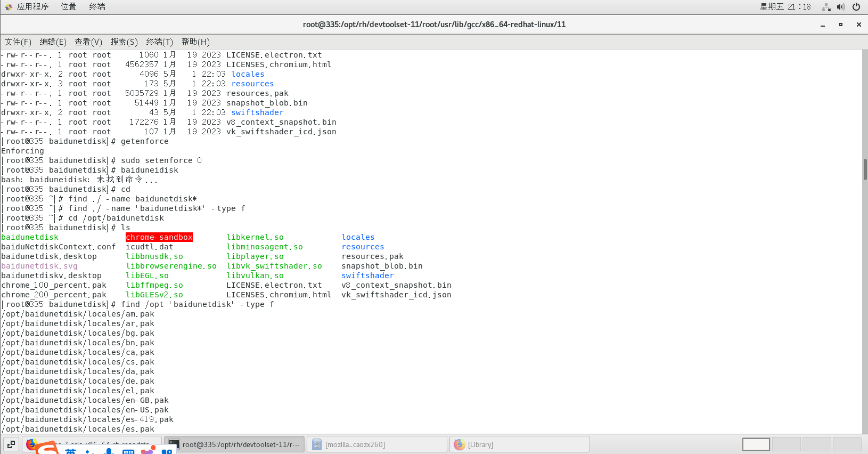868x454 pixels.
Task: Click the green baidunetdisk executable name
Action: tap(30, 237)
